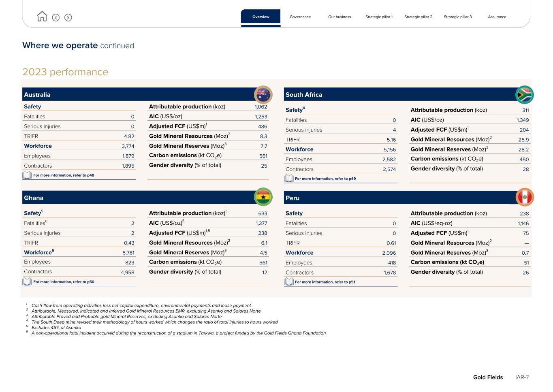Click the South Africa flag icon
Screen dimensions: 553x392
point(524,95)
